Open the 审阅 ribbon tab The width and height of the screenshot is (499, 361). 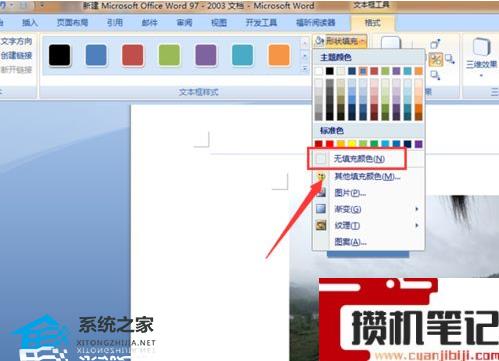pos(184,23)
